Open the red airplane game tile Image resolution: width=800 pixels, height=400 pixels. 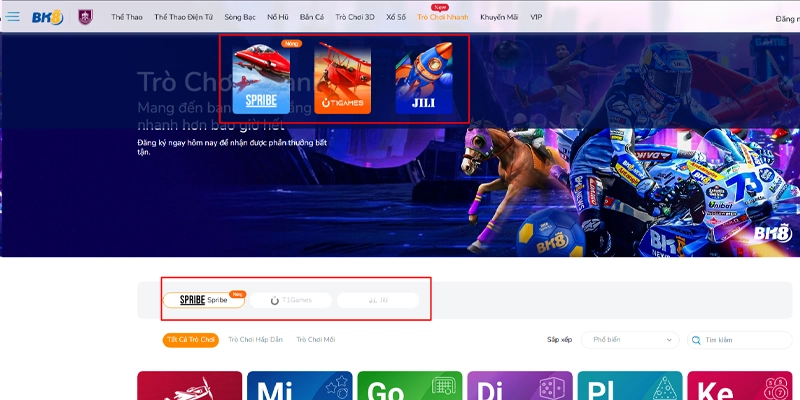tap(190, 386)
